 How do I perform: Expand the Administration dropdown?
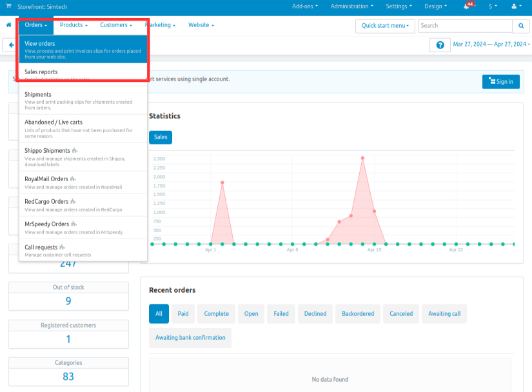[x=351, y=6]
